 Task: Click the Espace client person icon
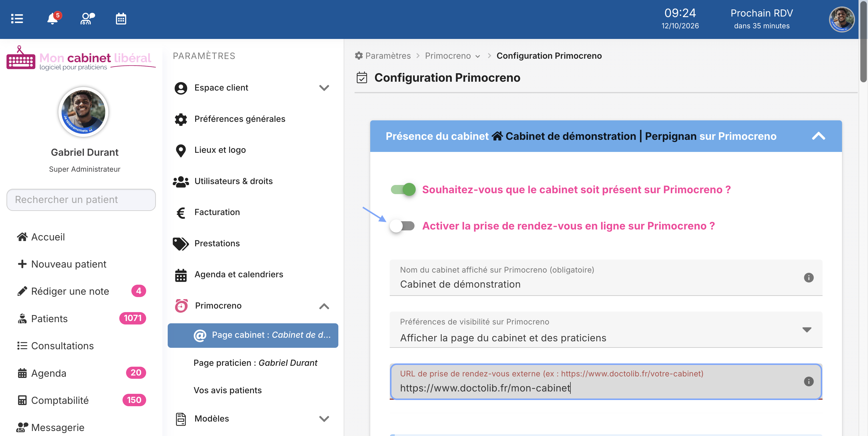(181, 88)
